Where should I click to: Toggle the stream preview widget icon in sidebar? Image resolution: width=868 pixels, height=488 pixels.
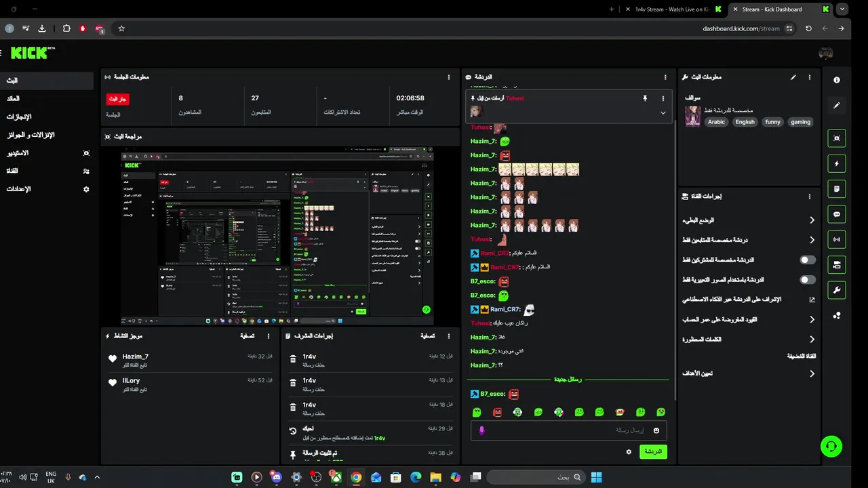click(x=837, y=138)
